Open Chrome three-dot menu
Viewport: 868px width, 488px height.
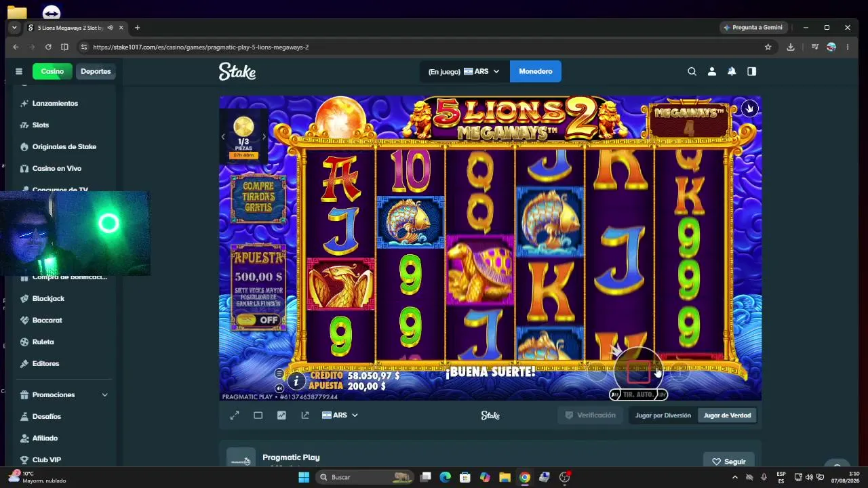click(848, 47)
